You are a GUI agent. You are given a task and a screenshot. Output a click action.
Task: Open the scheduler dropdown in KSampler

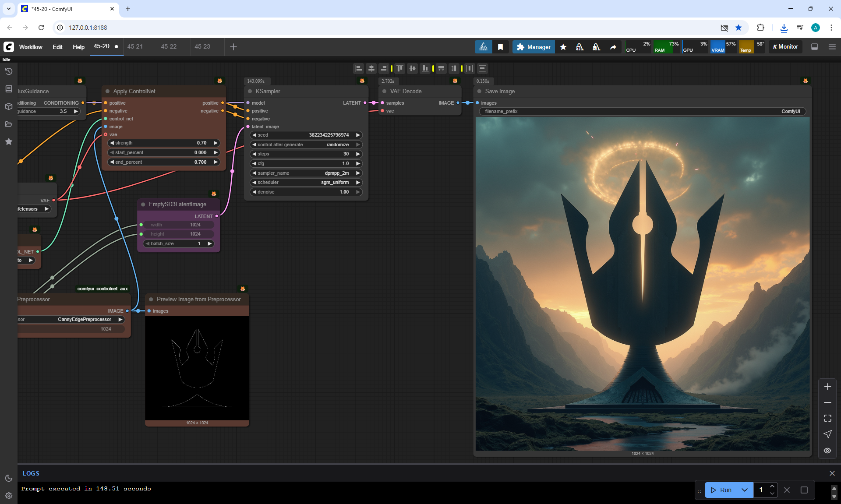306,183
